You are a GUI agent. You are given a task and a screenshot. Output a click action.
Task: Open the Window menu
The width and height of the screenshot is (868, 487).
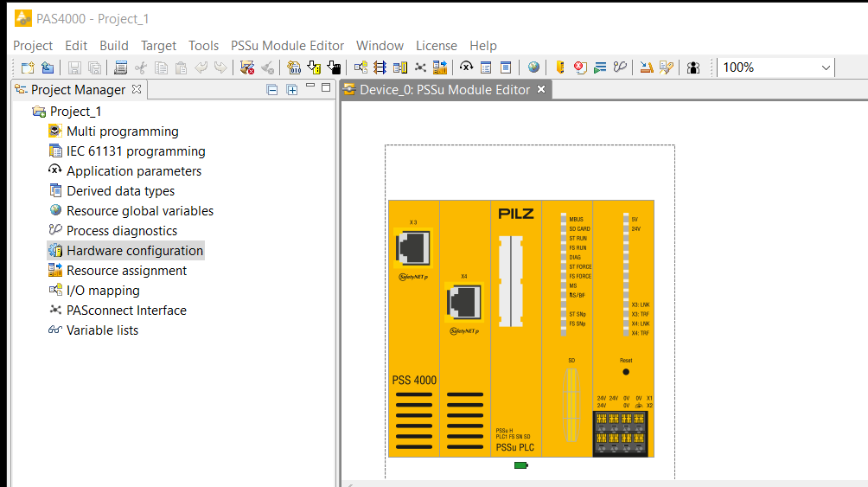click(x=380, y=46)
